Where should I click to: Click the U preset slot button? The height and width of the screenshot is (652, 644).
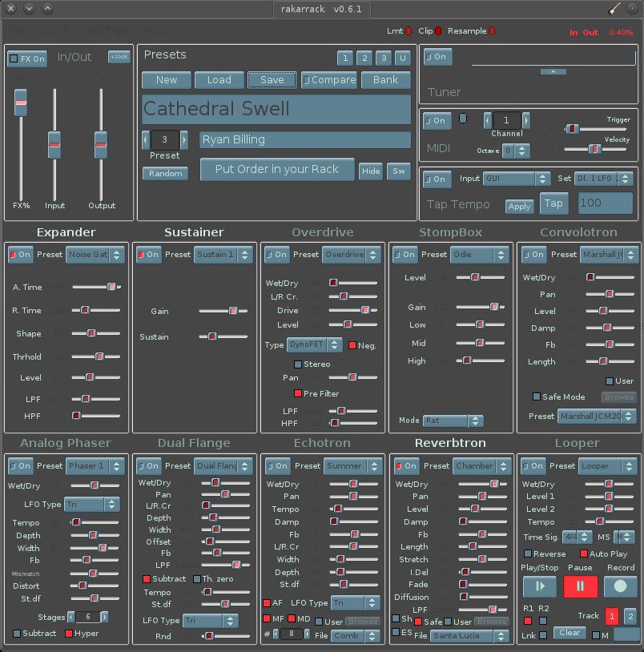402,58
